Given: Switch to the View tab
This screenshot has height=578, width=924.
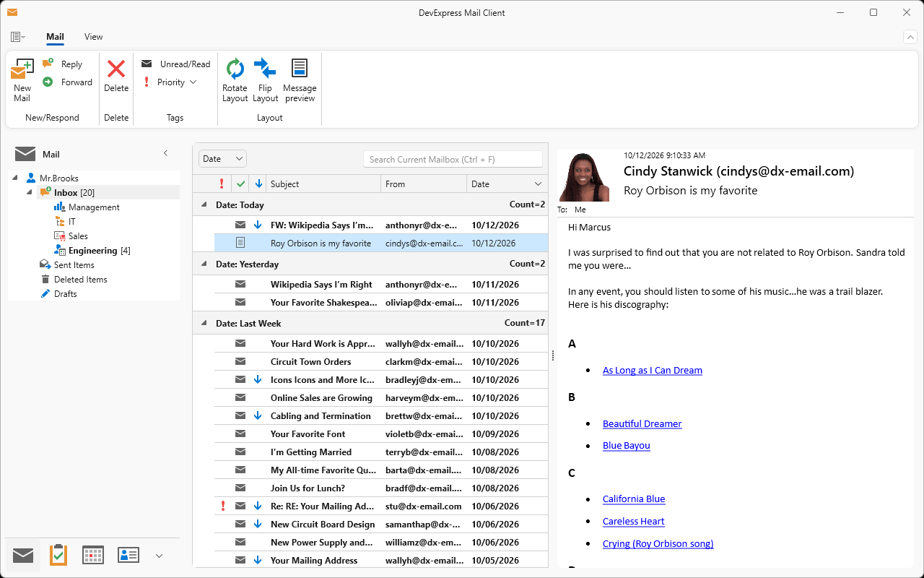Looking at the screenshot, I should pyautogui.click(x=94, y=37).
